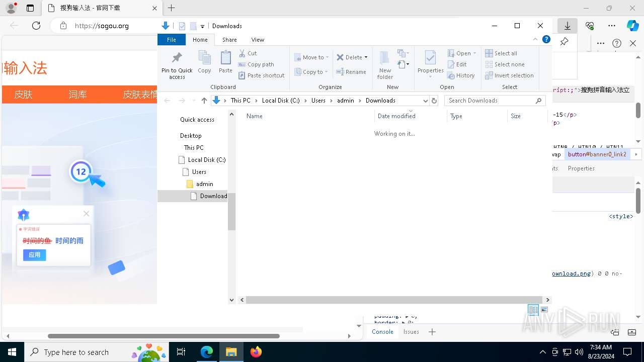Open the File menu in Explorer
This screenshot has width=644, height=362.
tap(172, 40)
